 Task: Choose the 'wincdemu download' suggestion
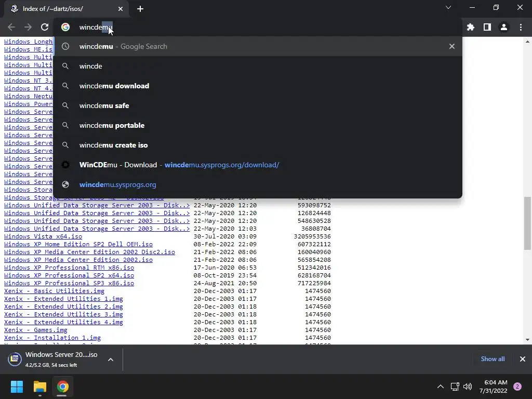[x=258, y=86]
